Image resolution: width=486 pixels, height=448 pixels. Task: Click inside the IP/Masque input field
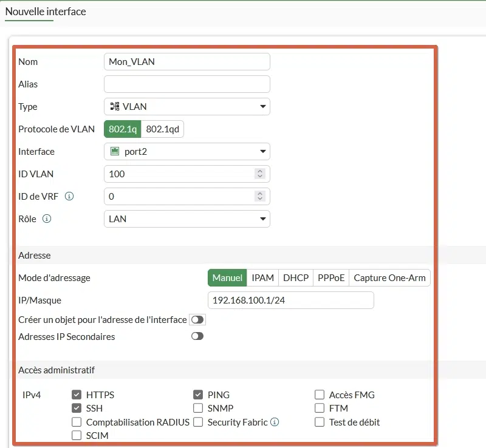click(290, 300)
